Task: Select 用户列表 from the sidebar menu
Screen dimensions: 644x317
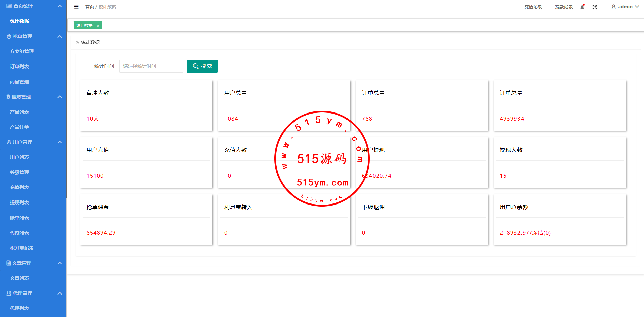Action: (19, 157)
